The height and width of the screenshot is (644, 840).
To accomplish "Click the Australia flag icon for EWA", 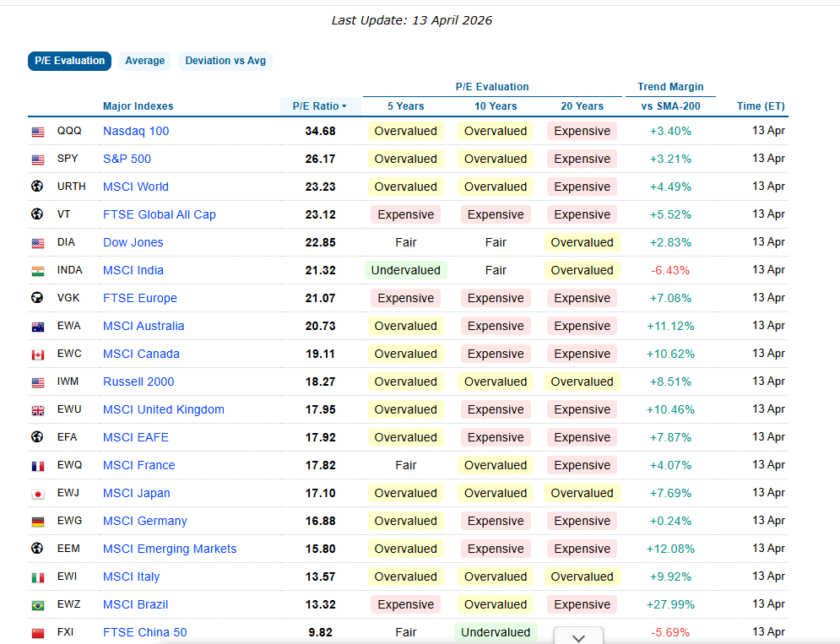I will click(x=37, y=327).
